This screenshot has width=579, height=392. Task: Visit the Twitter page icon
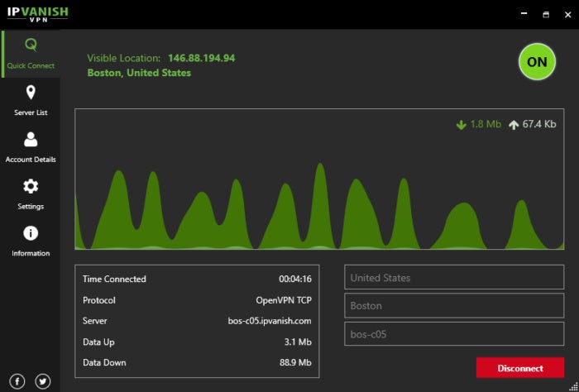[x=43, y=381]
